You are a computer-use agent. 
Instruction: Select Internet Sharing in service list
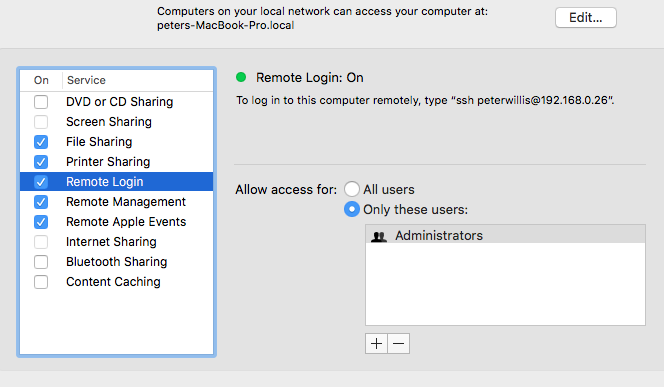(116, 242)
